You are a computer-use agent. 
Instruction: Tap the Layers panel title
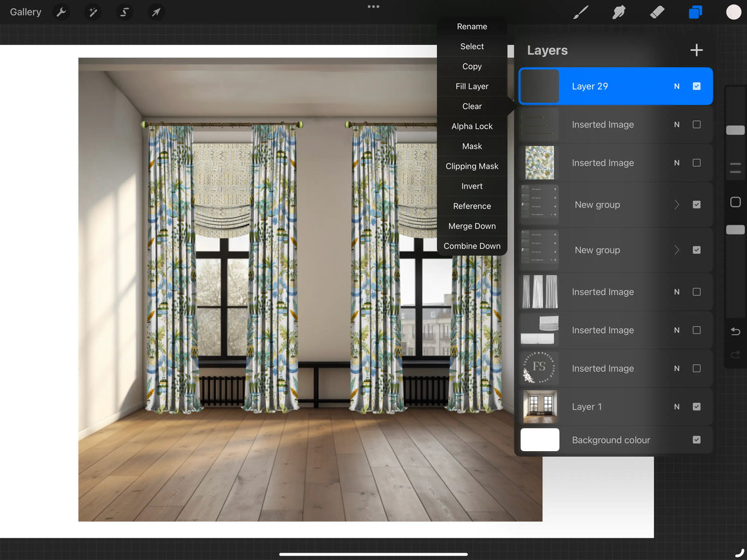[x=547, y=50]
